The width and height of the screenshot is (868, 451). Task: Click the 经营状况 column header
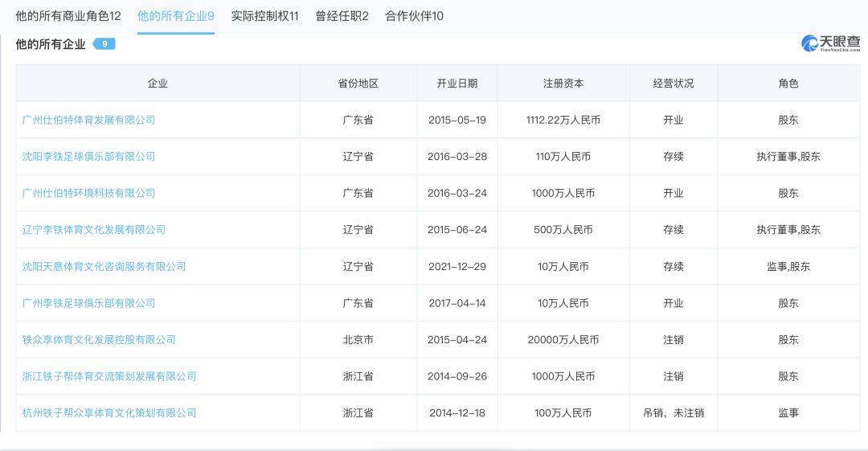point(673,84)
